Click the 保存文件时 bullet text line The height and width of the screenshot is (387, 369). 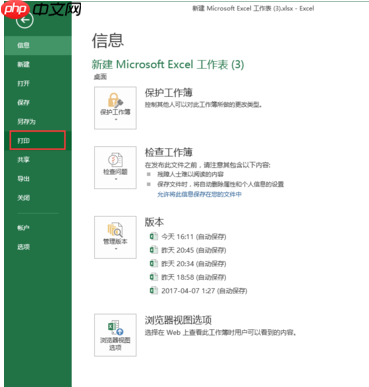coord(220,184)
